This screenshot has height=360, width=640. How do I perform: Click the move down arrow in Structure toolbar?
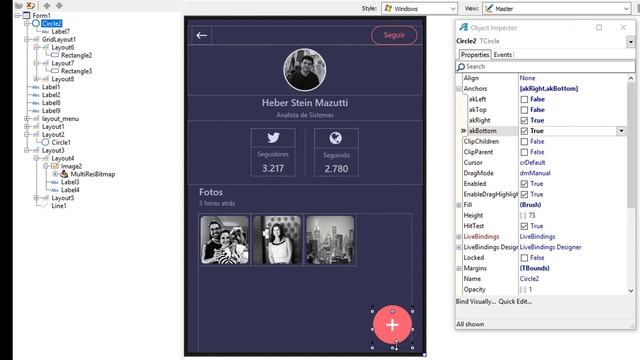click(59, 5)
